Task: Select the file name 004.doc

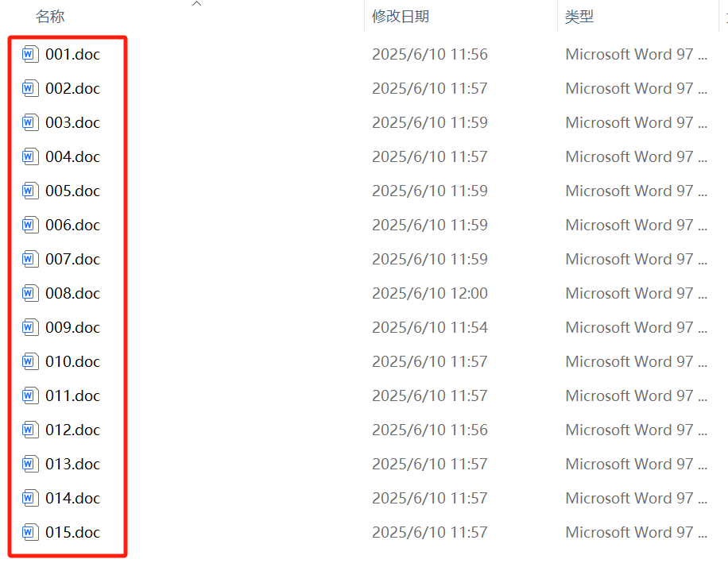Action: pos(73,156)
